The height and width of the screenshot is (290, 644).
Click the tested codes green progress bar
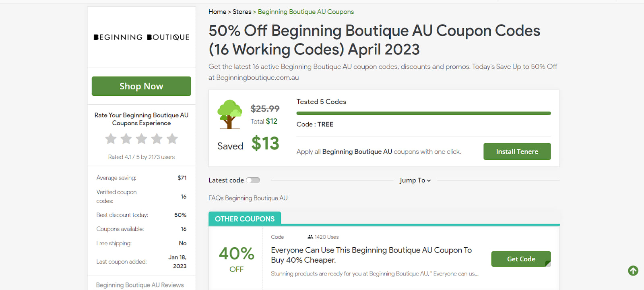[x=424, y=113]
